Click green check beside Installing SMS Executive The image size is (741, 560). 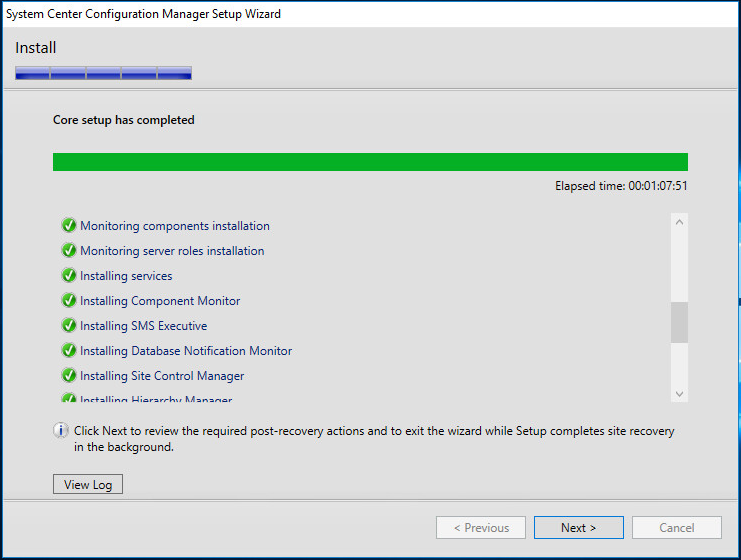[x=69, y=326]
